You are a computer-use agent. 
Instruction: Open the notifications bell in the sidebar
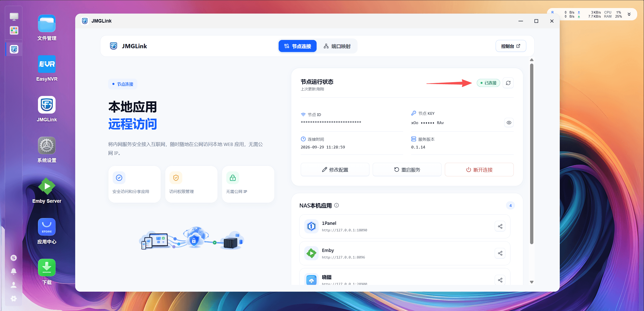[x=14, y=271]
